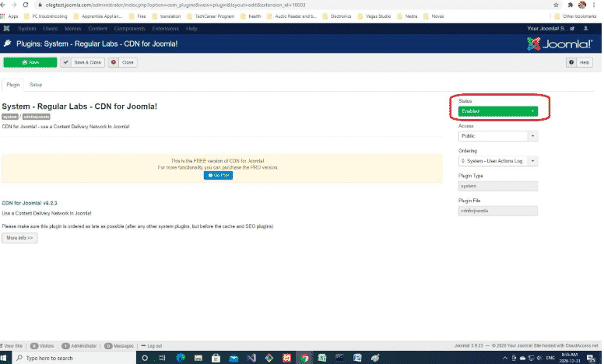Open the Help menu in admin bar
Image resolution: width=604 pixels, height=364 pixels.
click(x=191, y=29)
